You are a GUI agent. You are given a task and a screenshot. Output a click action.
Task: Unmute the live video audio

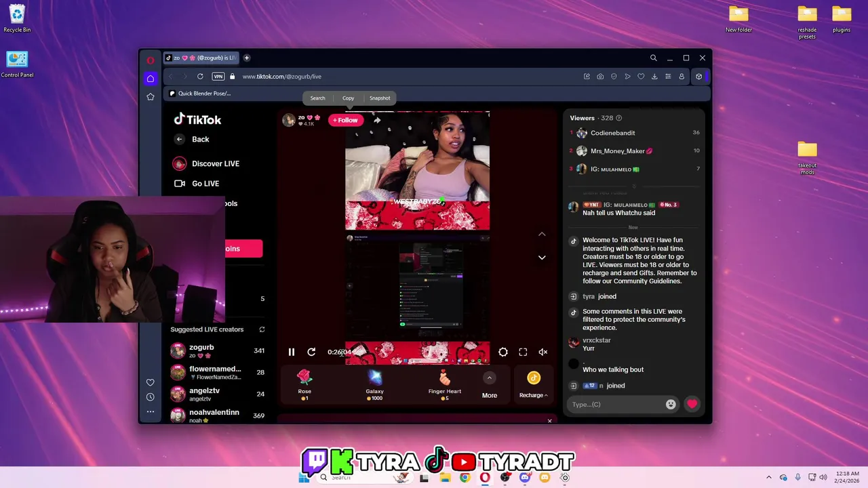tap(542, 352)
